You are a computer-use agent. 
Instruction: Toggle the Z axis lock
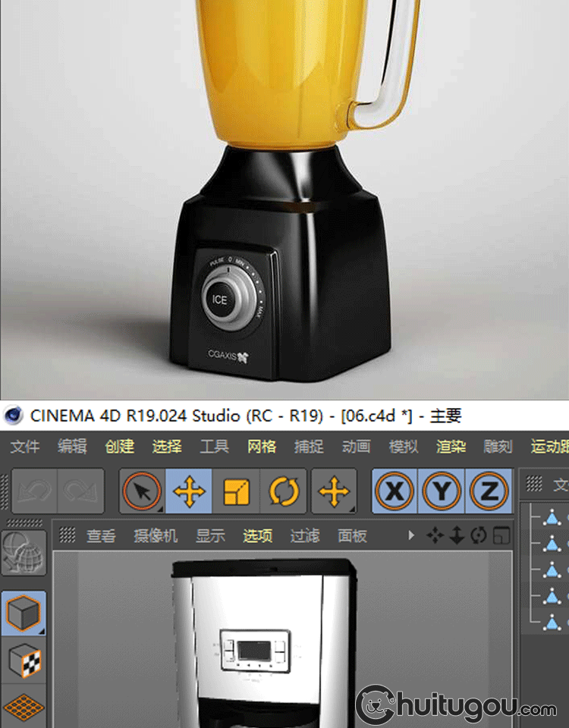489,492
